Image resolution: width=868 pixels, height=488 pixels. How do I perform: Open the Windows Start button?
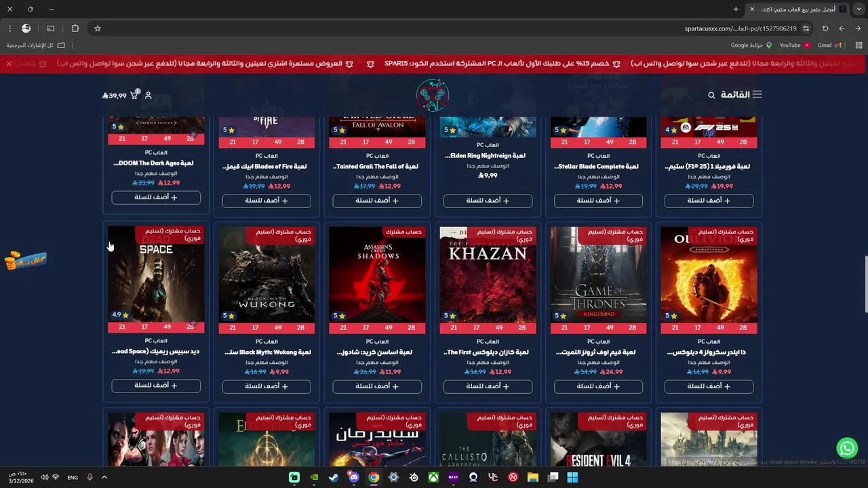[x=572, y=477]
